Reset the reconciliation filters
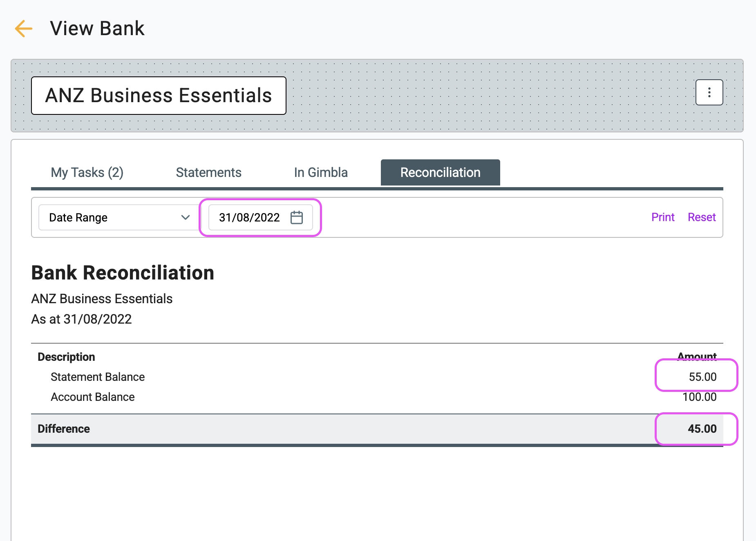Viewport: 756px width, 541px height. (702, 217)
